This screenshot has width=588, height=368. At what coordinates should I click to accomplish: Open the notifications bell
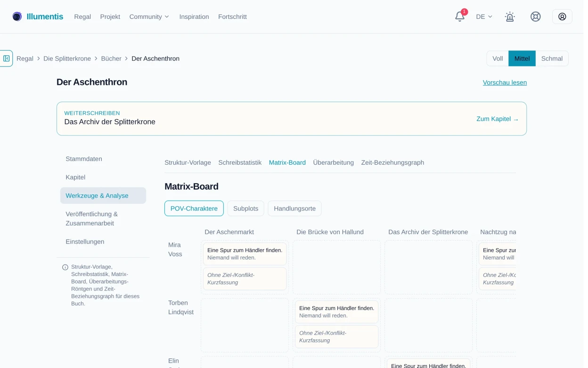[460, 17]
